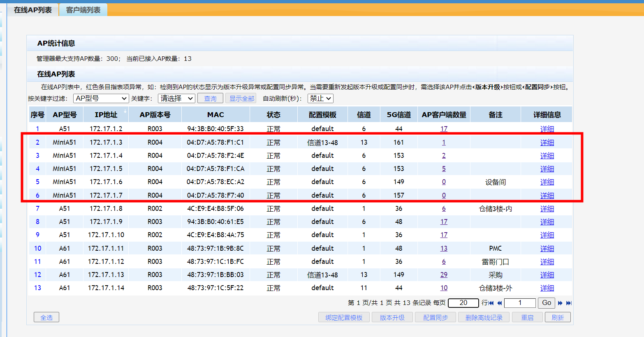Click the next page arrow icon

tap(560, 303)
